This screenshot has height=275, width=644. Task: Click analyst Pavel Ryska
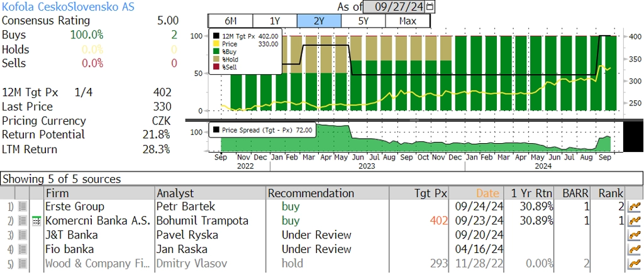187,235
